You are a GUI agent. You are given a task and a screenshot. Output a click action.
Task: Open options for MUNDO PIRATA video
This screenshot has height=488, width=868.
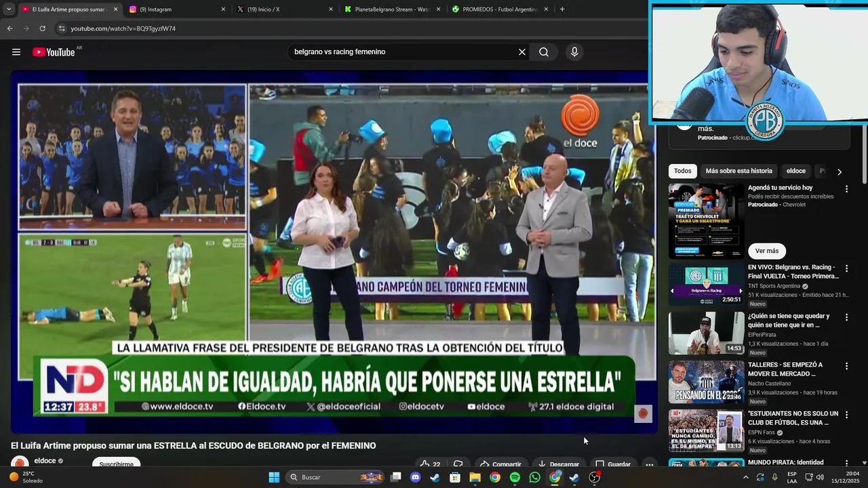(846, 464)
